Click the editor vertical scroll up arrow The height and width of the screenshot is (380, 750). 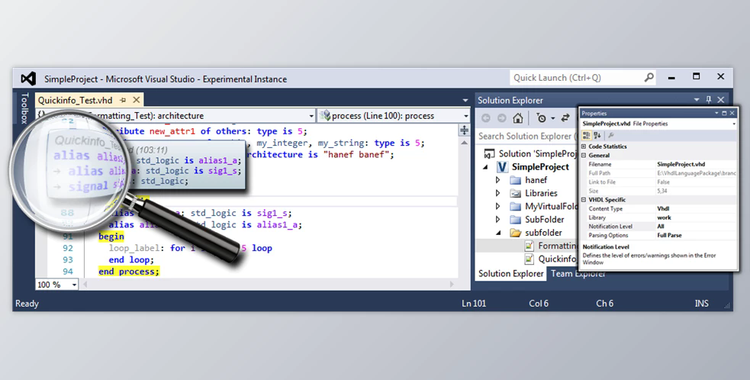[463, 143]
